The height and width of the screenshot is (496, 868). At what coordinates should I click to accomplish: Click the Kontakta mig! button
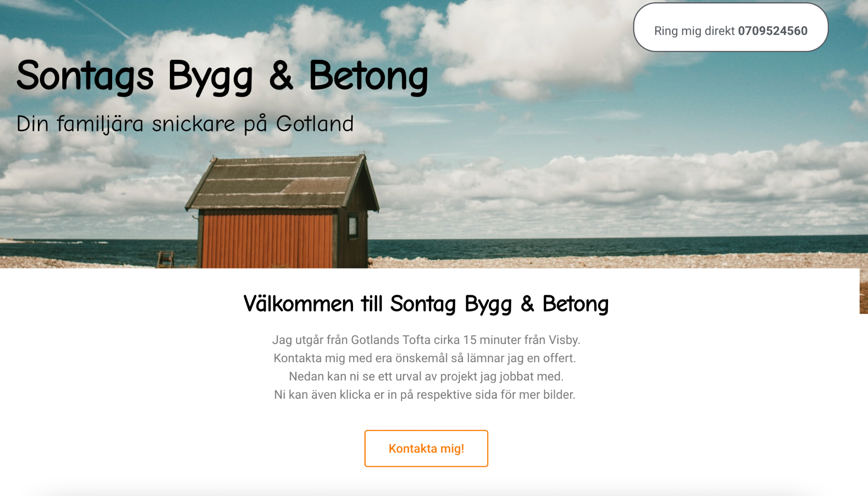[x=426, y=448]
